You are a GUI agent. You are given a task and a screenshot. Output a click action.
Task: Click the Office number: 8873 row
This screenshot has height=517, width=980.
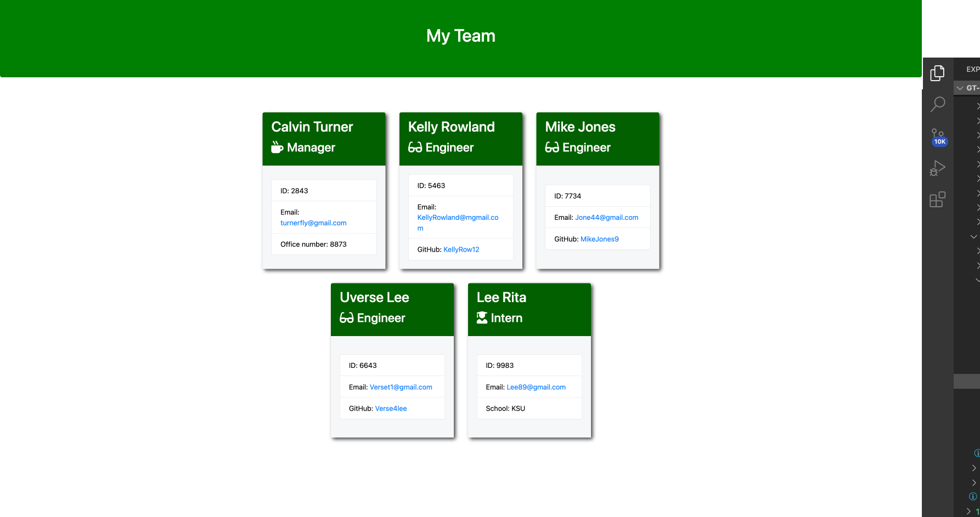(324, 244)
